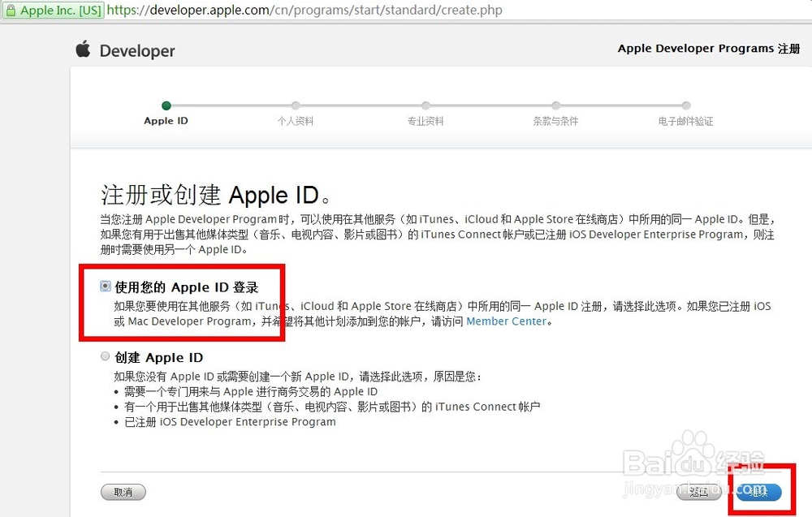Image resolution: width=812 pixels, height=517 pixels.
Task: Click the Apple logo in the Developer header
Action: [84, 50]
